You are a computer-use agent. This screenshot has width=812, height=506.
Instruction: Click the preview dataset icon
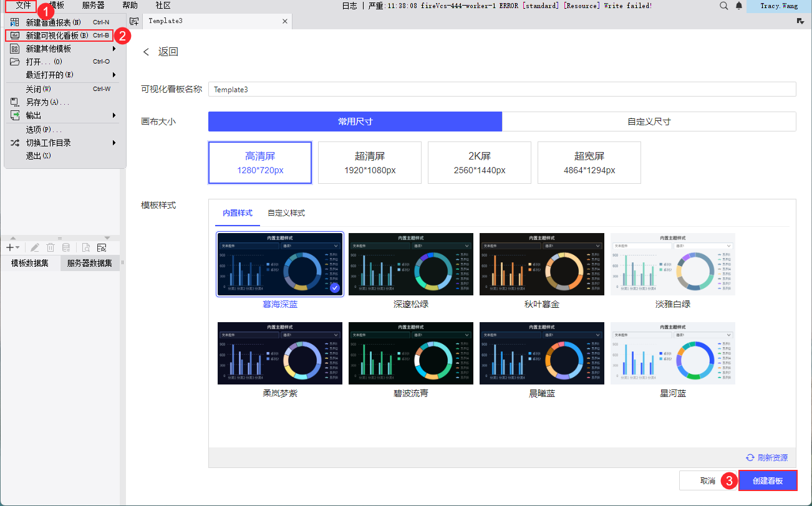tap(86, 247)
